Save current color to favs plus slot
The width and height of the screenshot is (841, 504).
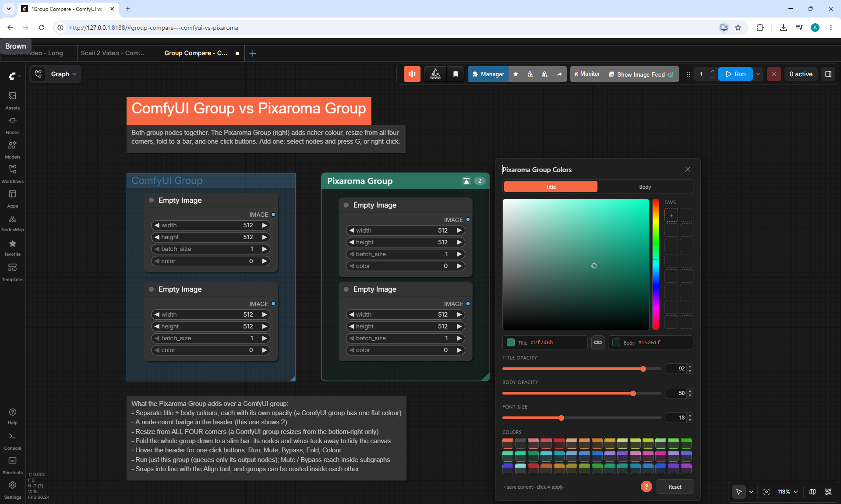[x=671, y=215]
